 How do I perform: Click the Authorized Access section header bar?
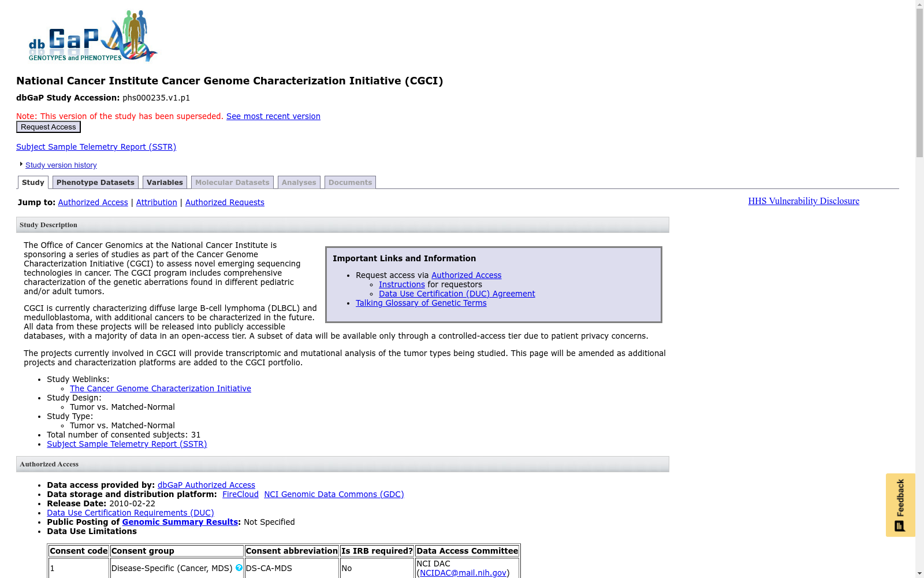click(342, 464)
